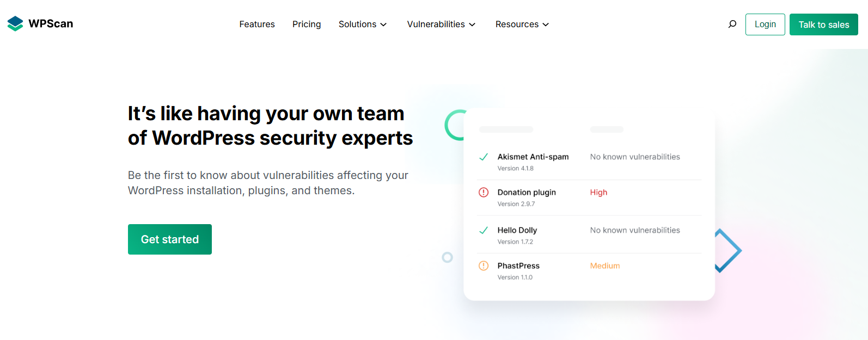The image size is (868, 340).
Task: Click the subtitle about vulnerabilities affecting your WordPress
Action: click(x=268, y=183)
